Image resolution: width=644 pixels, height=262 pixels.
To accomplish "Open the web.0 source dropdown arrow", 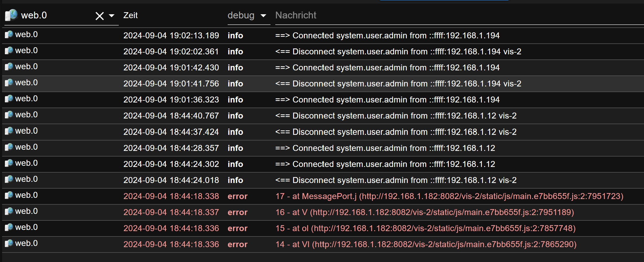I will click(112, 15).
